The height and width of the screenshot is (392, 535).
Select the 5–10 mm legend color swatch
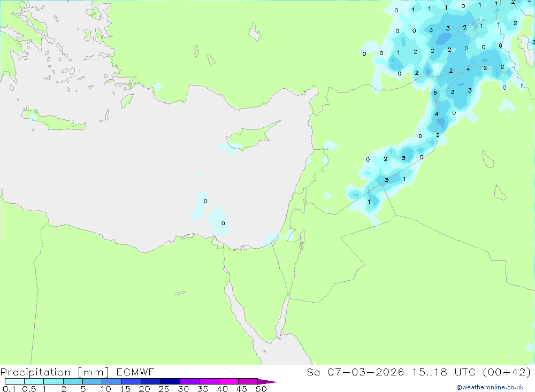click(x=93, y=381)
